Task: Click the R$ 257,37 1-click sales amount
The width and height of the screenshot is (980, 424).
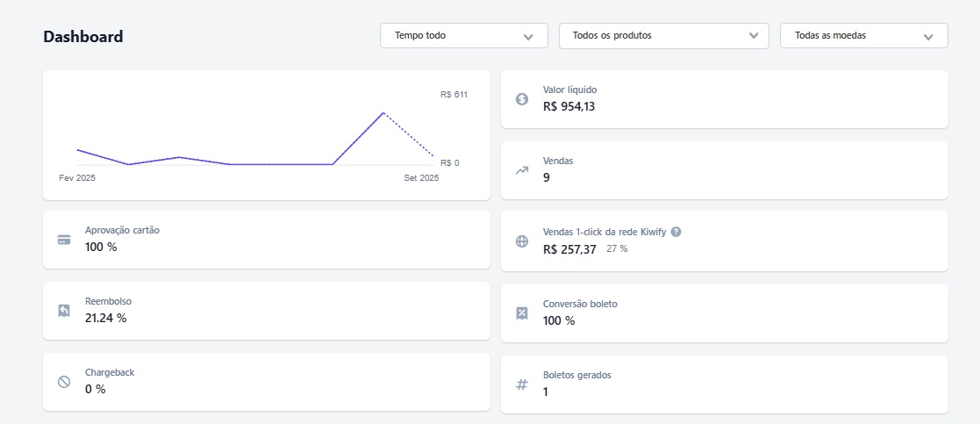Action: click(569, 249)
